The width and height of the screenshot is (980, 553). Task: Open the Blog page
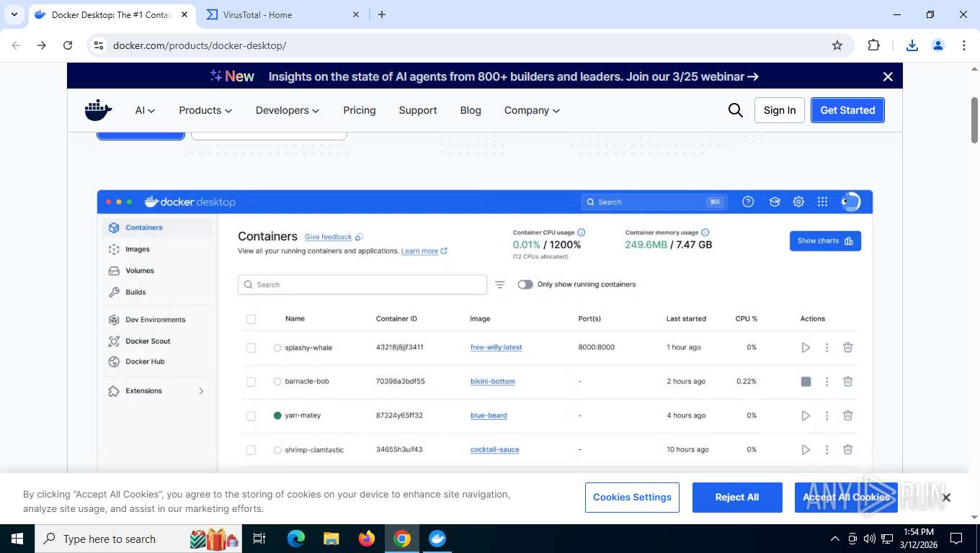471,110
